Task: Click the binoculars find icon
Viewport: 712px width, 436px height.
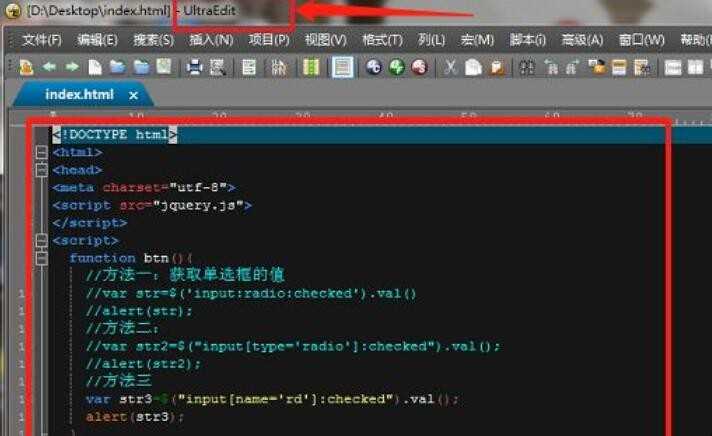Action: (527, 67)
